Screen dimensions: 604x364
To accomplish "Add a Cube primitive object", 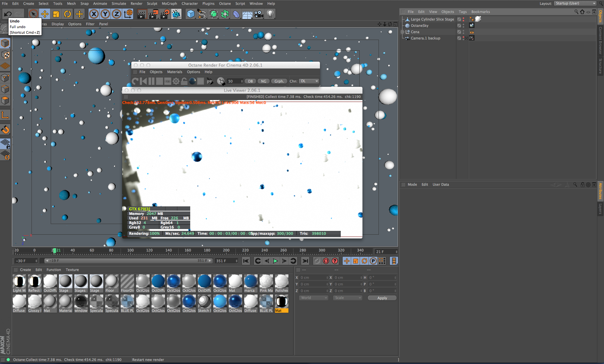I will [191, 14].
